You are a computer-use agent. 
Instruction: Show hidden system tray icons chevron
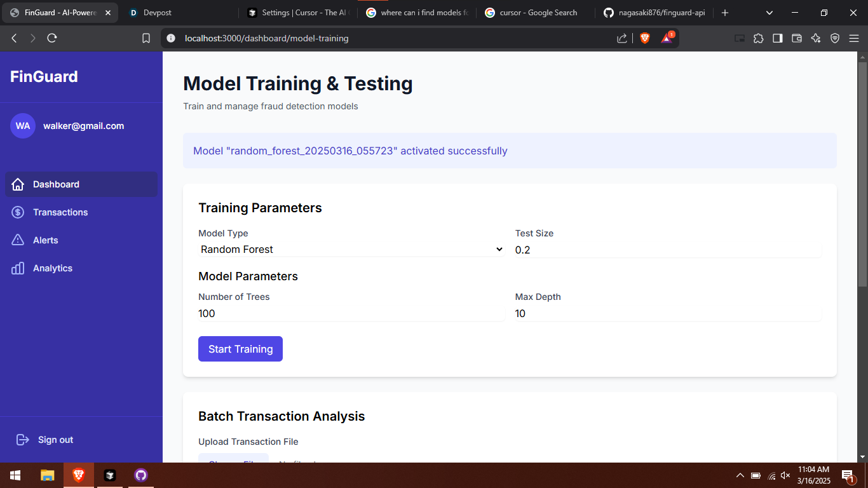pos(740,475)
